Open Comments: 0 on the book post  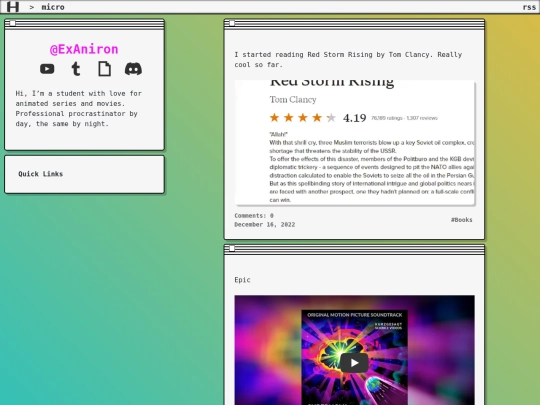[x=254, y=216]
